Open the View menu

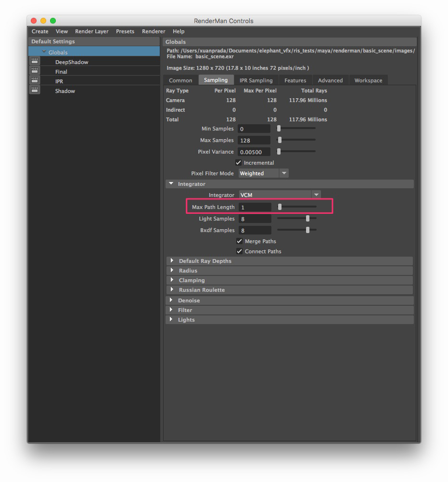[62, 31]
